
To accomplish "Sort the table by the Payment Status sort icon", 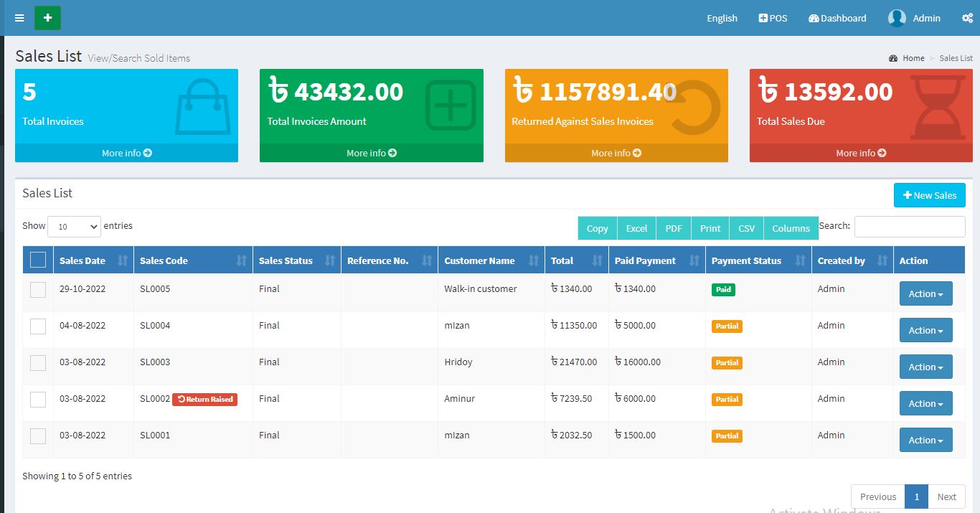I will click(800, 260).
